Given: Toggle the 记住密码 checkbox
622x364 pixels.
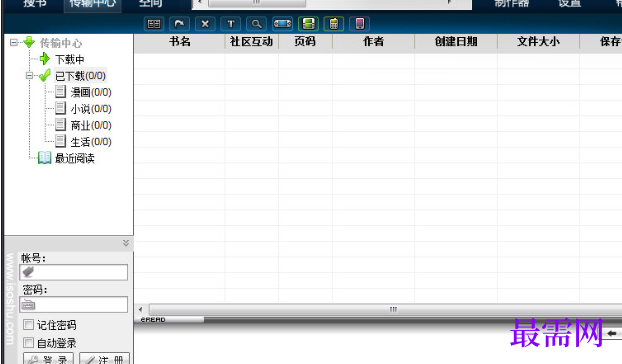Looking at the screenshot, I should click(x=28, y=325).
